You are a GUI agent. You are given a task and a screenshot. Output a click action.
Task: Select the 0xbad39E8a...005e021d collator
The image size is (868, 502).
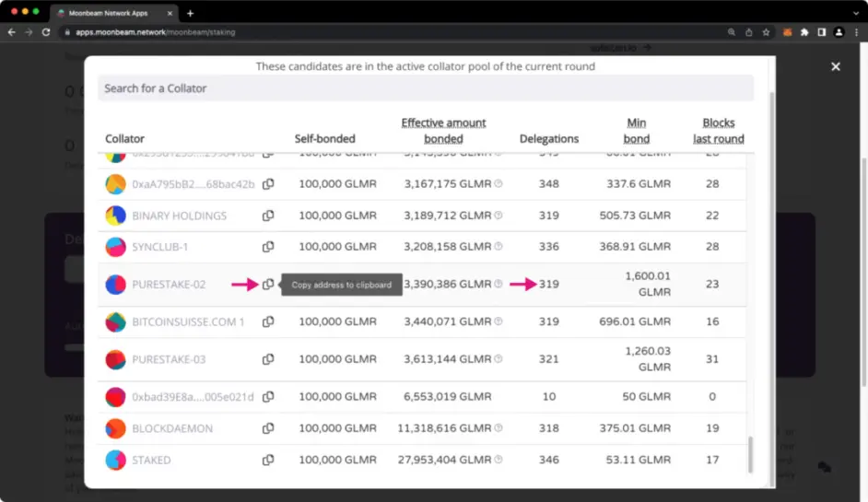[x=193, y=397]
